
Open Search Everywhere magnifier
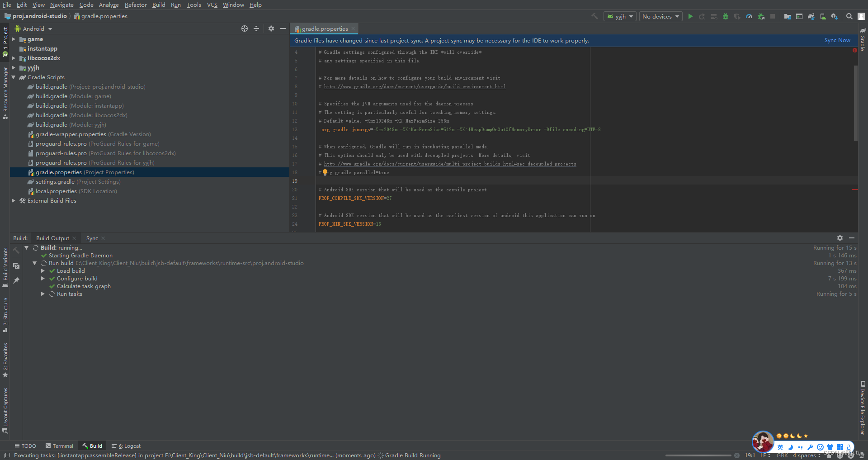pos(849,16)
